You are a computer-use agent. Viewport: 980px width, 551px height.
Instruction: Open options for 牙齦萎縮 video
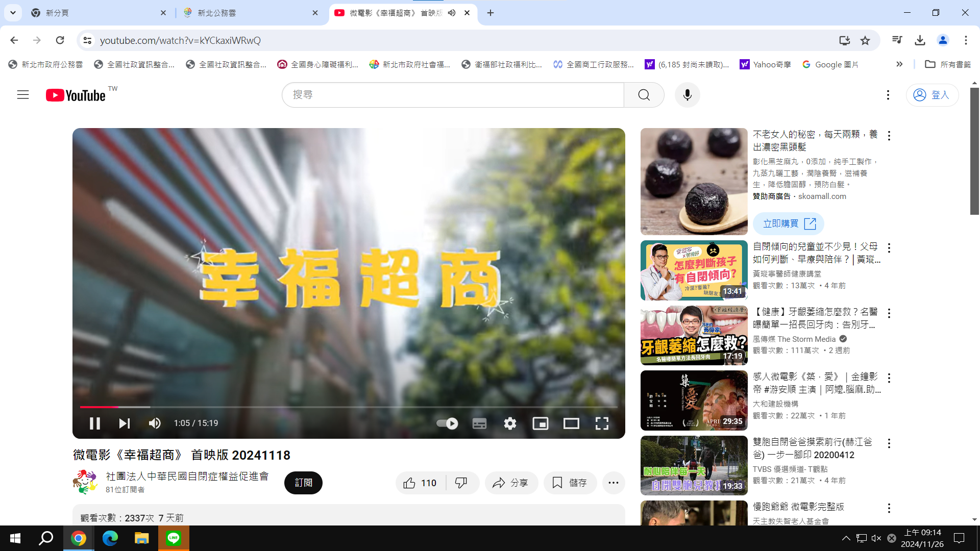point(889,313)
